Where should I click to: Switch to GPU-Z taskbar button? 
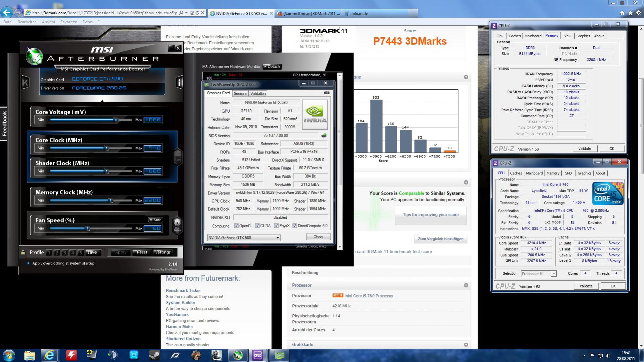click(280, 355)
